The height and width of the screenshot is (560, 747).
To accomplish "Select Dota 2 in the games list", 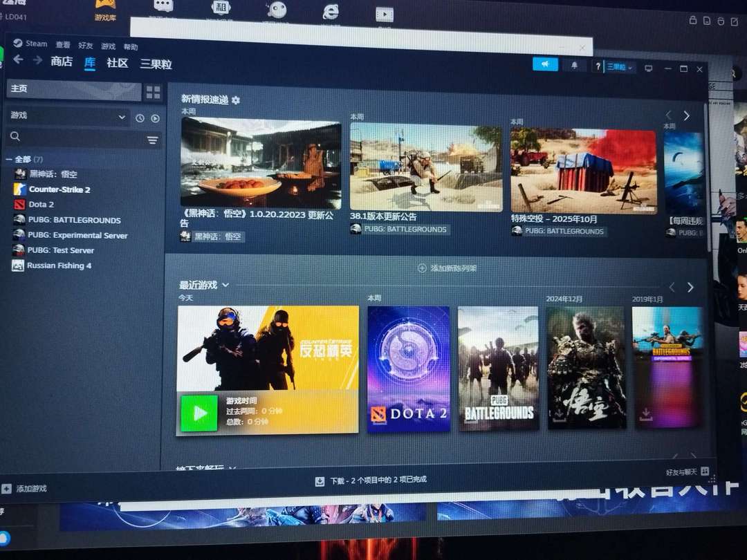I will click(41, 205).
